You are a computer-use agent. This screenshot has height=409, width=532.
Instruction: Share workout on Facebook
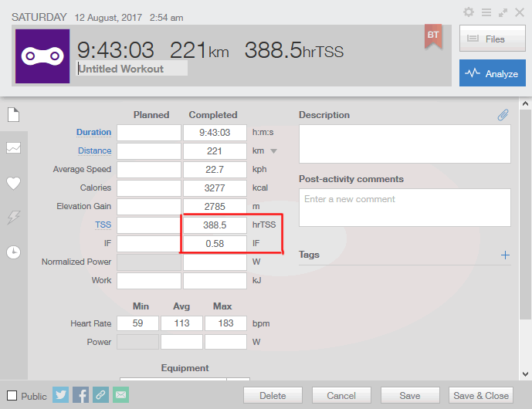(x=81, y=395)
